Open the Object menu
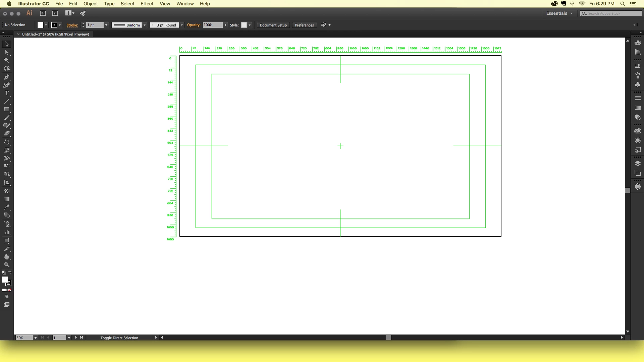644x362 pixels. point(91,4)
